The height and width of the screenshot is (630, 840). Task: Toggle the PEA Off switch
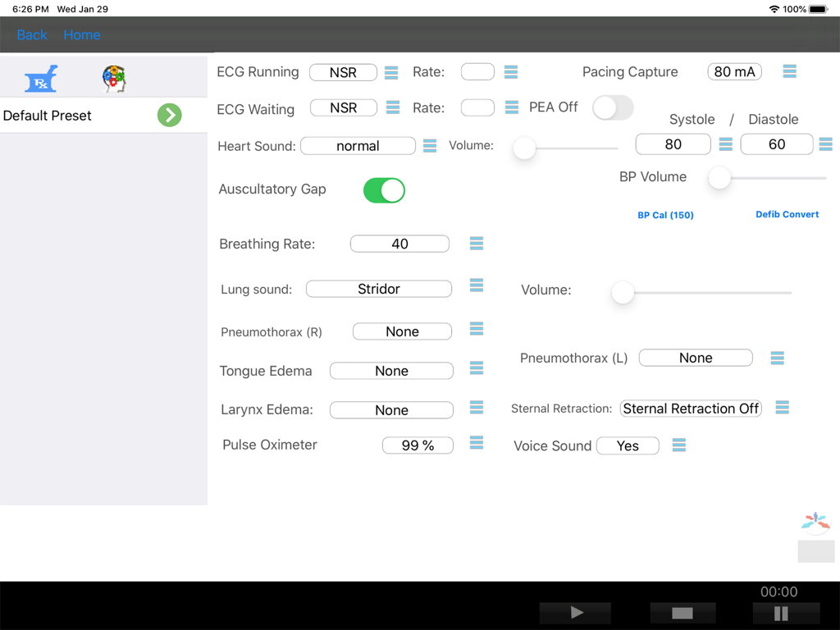click(613, 107)
